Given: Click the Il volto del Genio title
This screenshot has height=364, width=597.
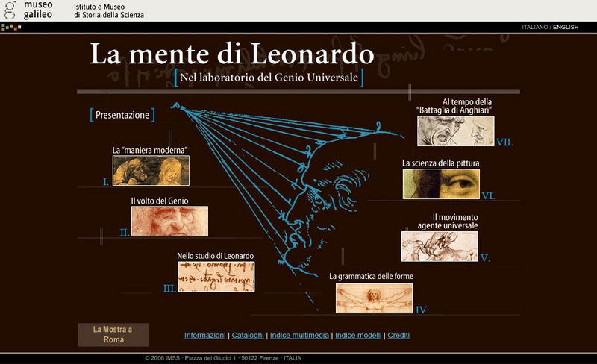Looking at the screenshot, I should point(160,201).
